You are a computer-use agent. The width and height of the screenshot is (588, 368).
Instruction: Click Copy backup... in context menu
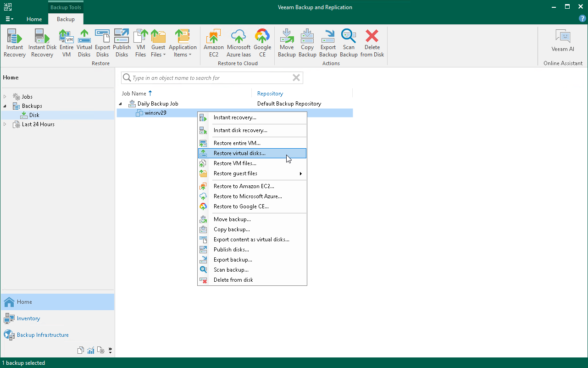click(252, 229)
